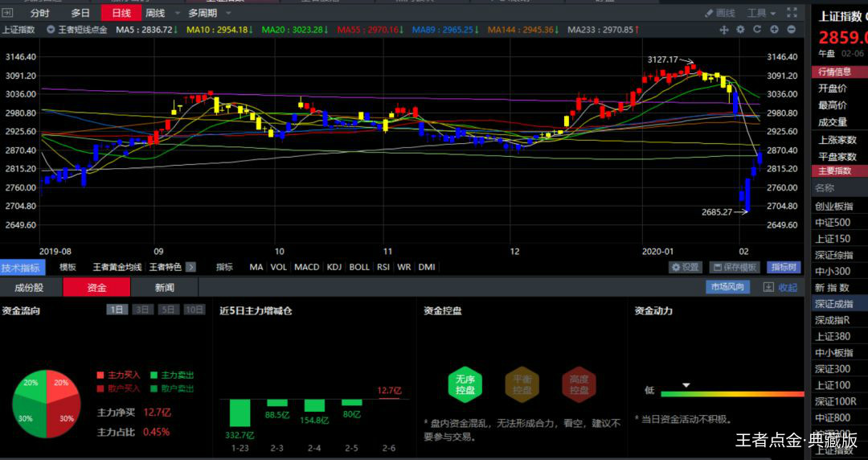Image resolution: width=868 pixels, height=460 pixels.
Task: Open the 资金 tab
Action: pyautogui.click(x=97, y=287)
